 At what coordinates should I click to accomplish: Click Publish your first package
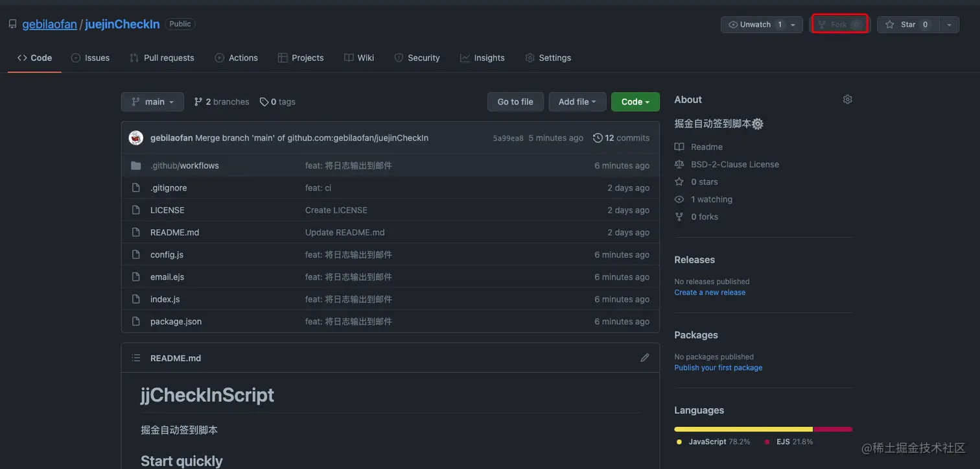click(x=718, y=368)
